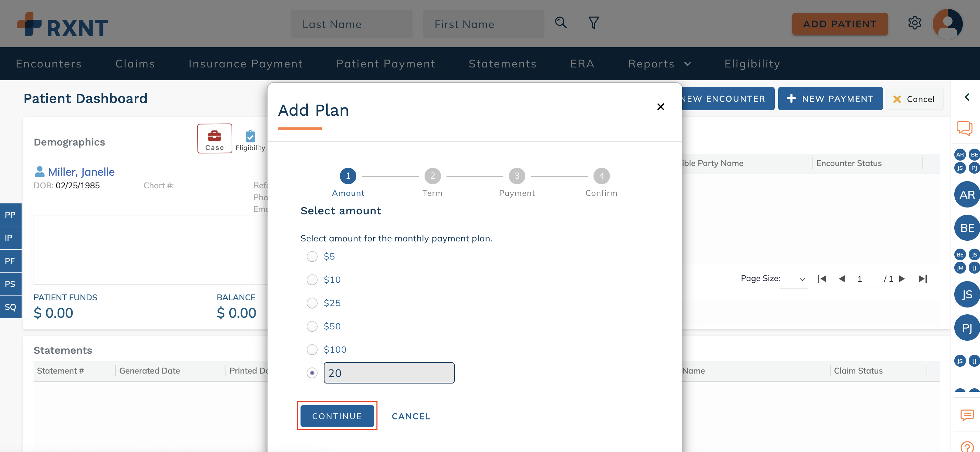Viewport: 980px width, 452px height.
Task: Open the settings gear icon
Action: (915, 23)
